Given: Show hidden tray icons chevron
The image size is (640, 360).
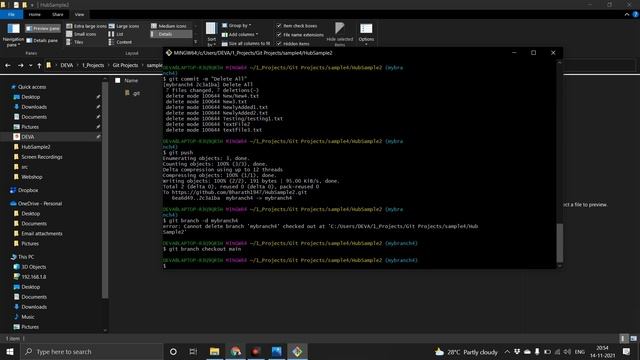Looking at the screenshot, I should (507, 351).
